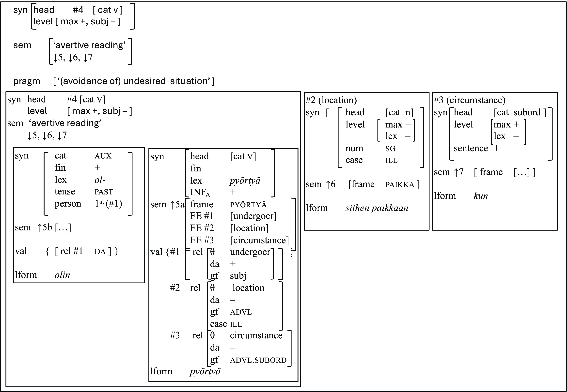Click the pragm undesired situation text
The image size is (567, 392).
(x=134, y=81)
